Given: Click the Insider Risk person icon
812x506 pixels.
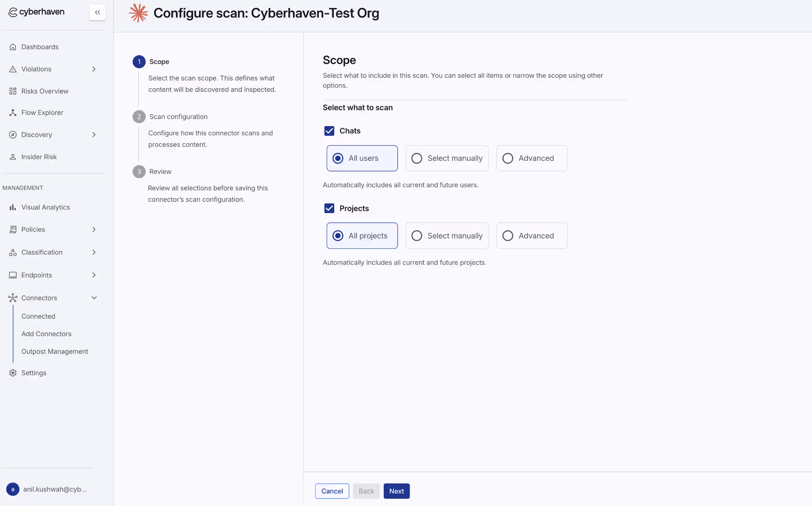Looking at the screenshot, I should click(x=13, y=157).
